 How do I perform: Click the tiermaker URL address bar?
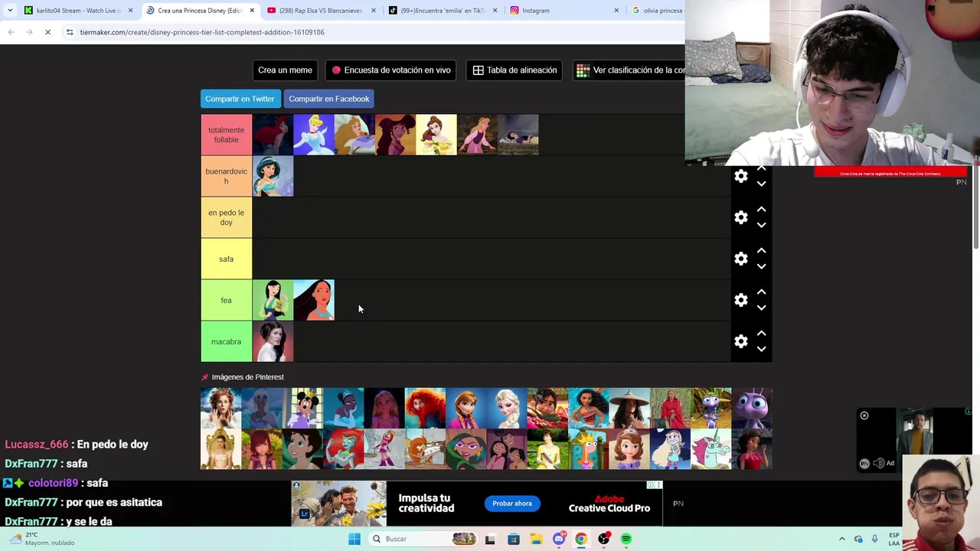pyautogui.click(x=375, y=32)
